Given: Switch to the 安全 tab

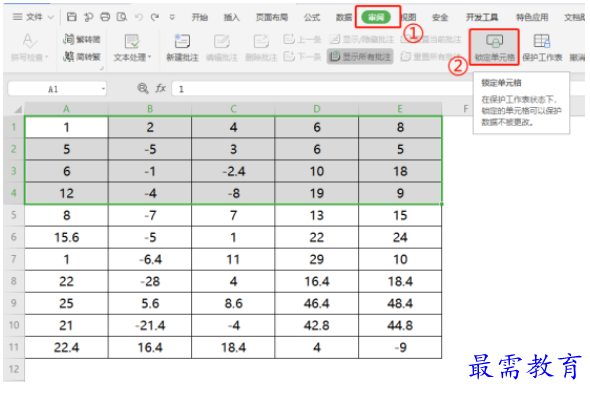Looking at the screenshot, I should tap(440, 17).
